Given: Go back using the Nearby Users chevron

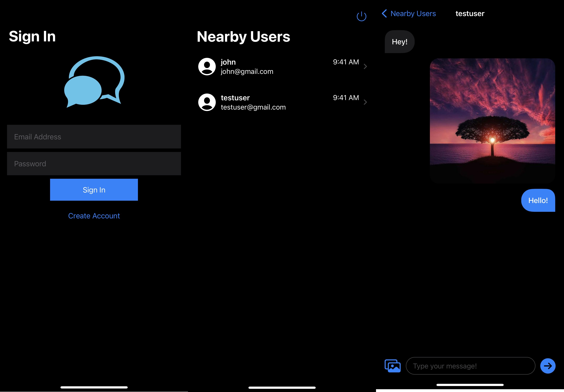Looking at the screenshot, I should pos(384,13).
